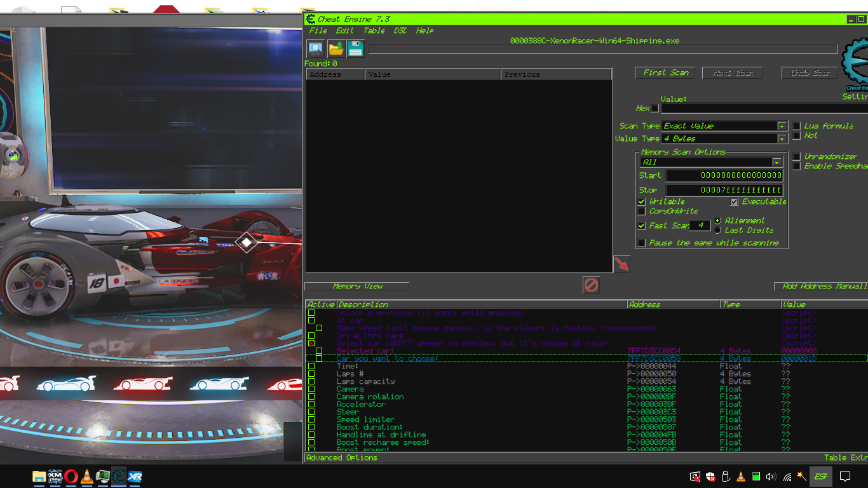Activate the Time: entry checkbox
This screenshot has width=868, height=488.
[x=311, y=366]
